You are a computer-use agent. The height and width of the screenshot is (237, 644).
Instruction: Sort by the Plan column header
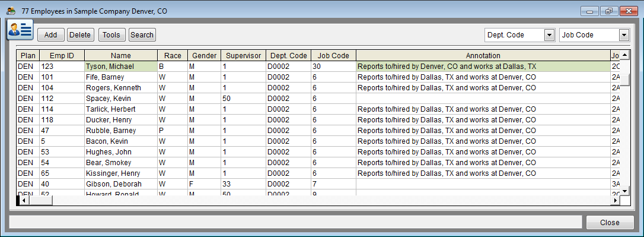[x=28, y=56]
